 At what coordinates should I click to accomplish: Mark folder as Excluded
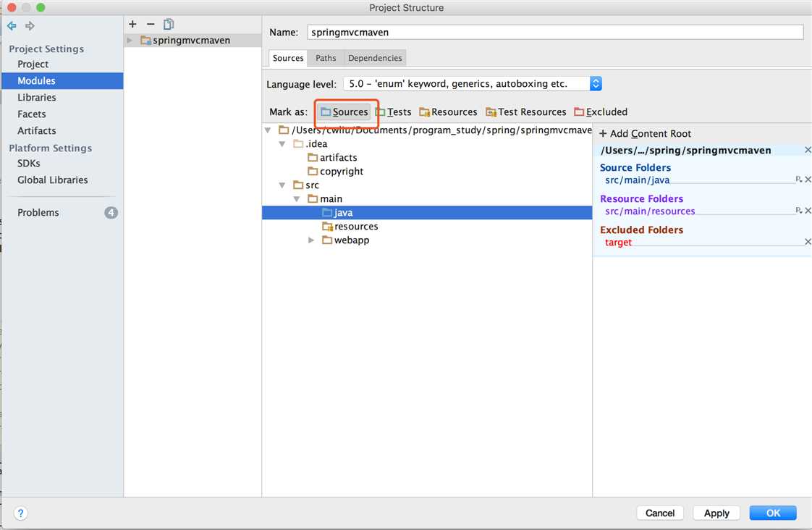601,112
